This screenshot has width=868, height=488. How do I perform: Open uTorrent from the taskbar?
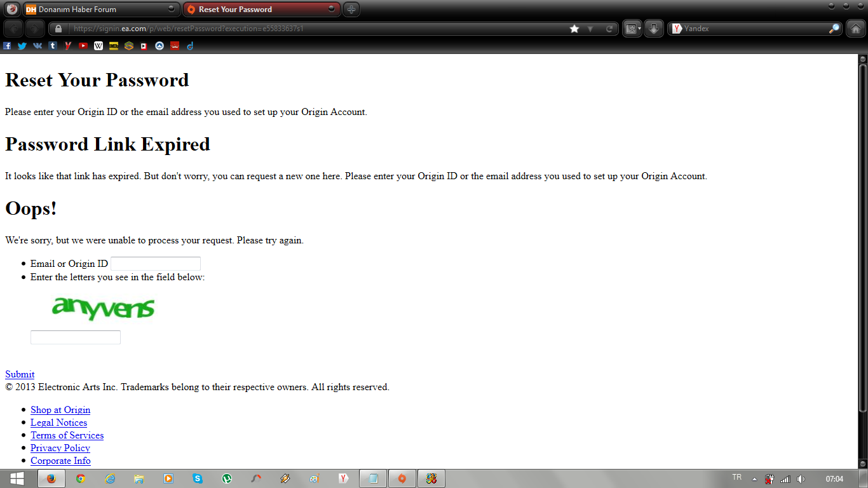[x=227, y=478]
